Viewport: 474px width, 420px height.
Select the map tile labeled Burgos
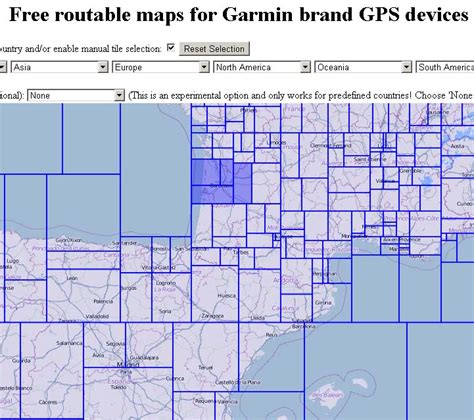point(136,297)
